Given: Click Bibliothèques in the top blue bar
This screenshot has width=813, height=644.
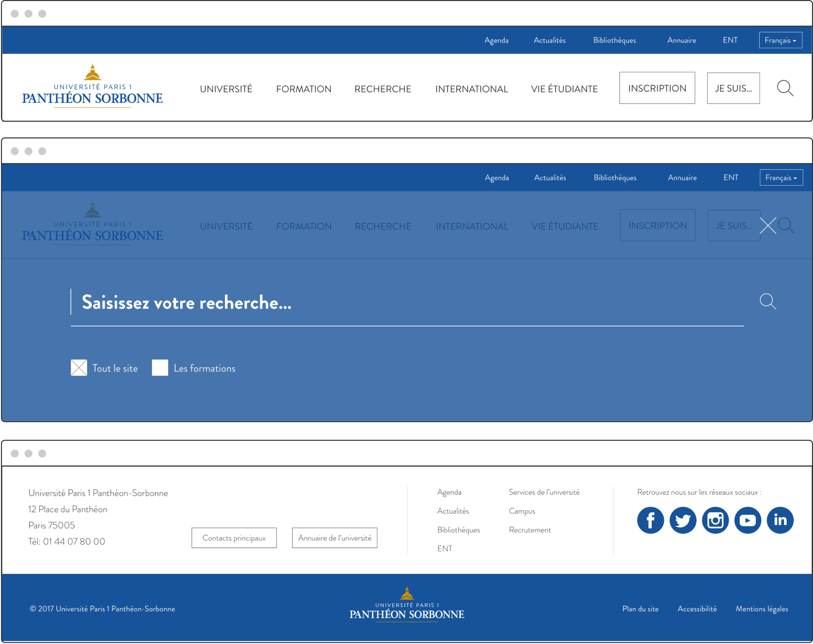Looking at the screenshot, I should (614, 40).
